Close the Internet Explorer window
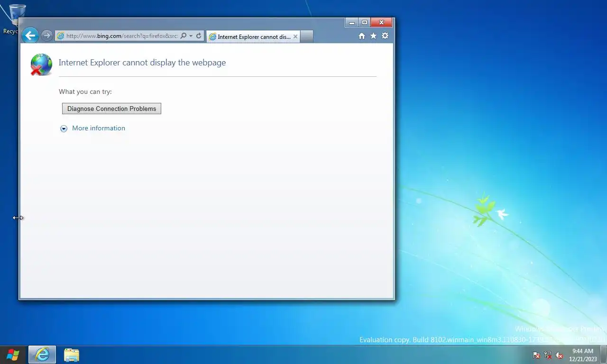The width and height of the screenshot is (607, 364). [381, 22]
